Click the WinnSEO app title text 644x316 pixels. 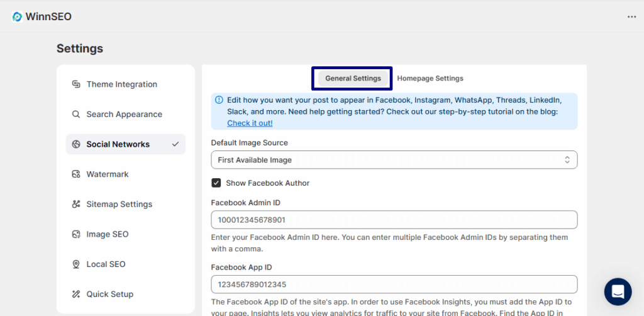coord(48,17)
